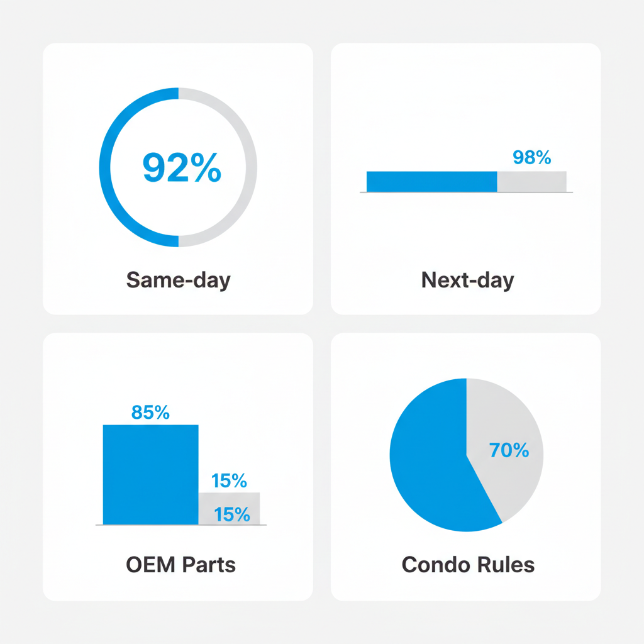644x644 pixels.
Task: Click the 70% label on the pie chart
Action: tap(509, 450)
